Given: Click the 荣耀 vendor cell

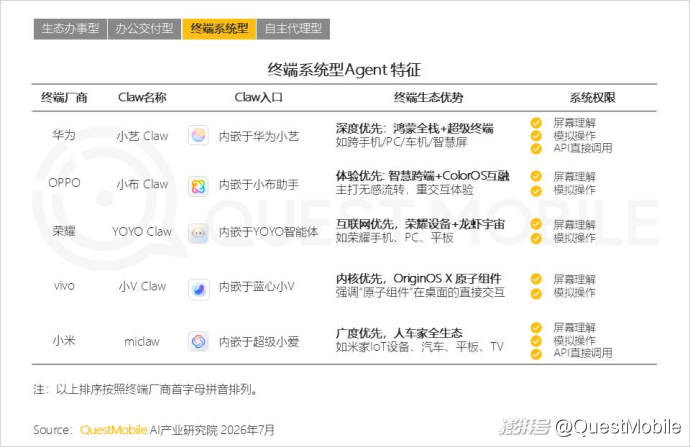Looking at the screenshot, I should click(64, 231).
